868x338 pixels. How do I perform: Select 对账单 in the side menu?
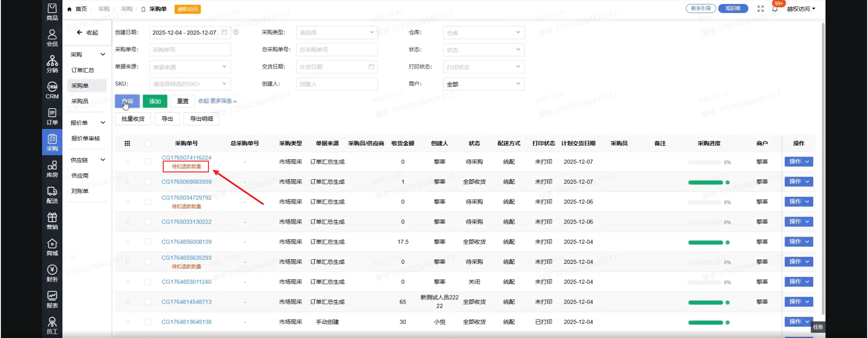(80, 191)
